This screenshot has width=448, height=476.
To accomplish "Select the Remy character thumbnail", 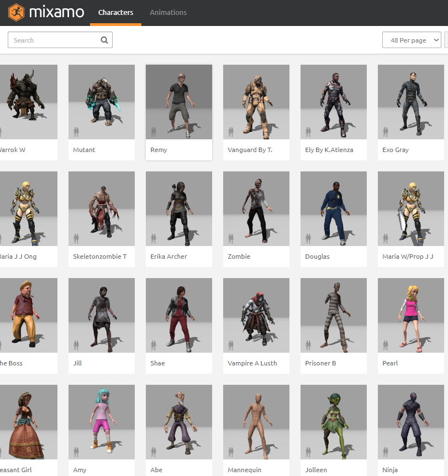I will (179, 102).
